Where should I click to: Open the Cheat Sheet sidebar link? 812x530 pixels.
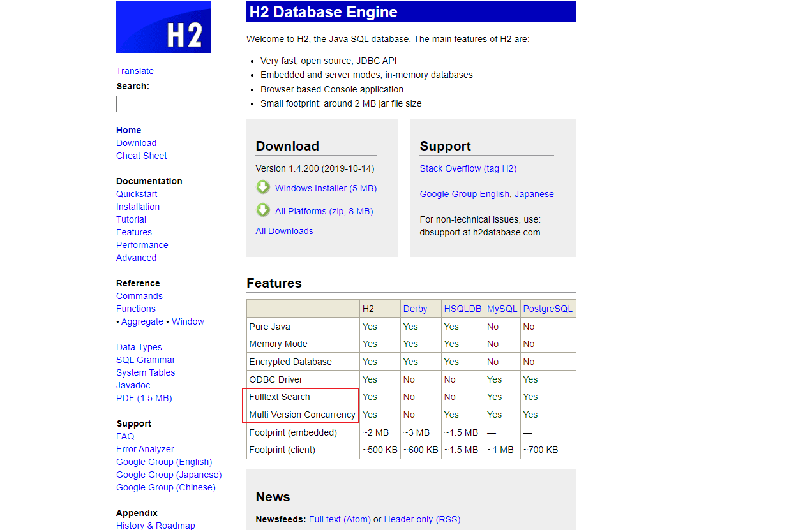[x=141, y=156]
